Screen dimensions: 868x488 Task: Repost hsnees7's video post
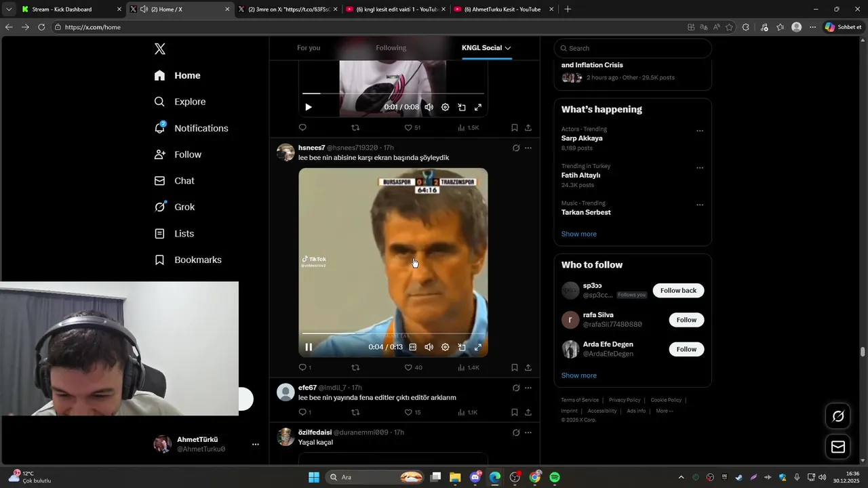coord(355,367)
